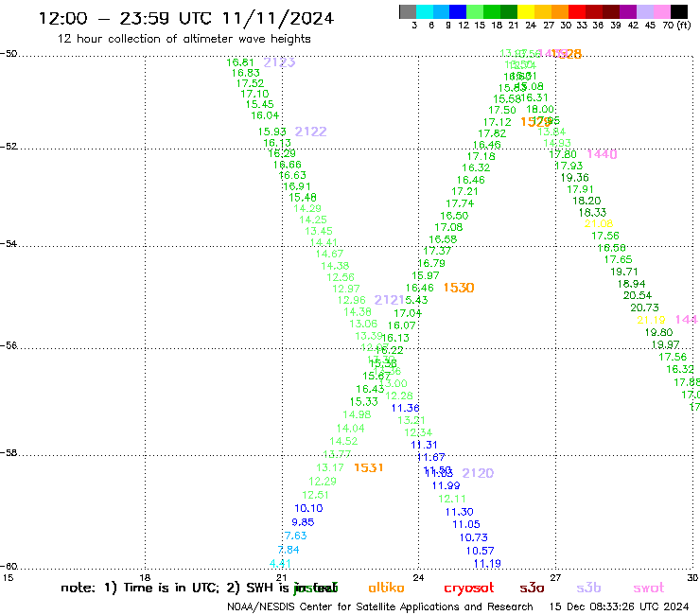Click the light blue wave height 7.63
This screenshot has width=700, height=615.
coord(295,536)
